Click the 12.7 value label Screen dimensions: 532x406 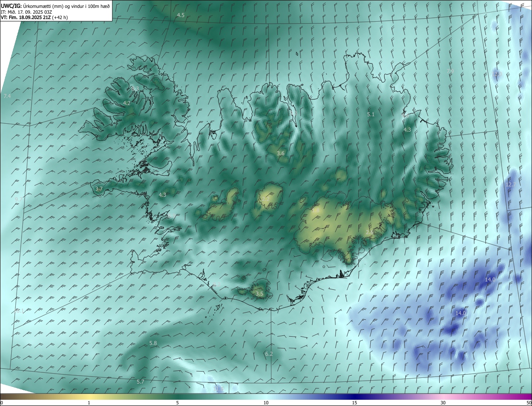click(x=510, y=184)
